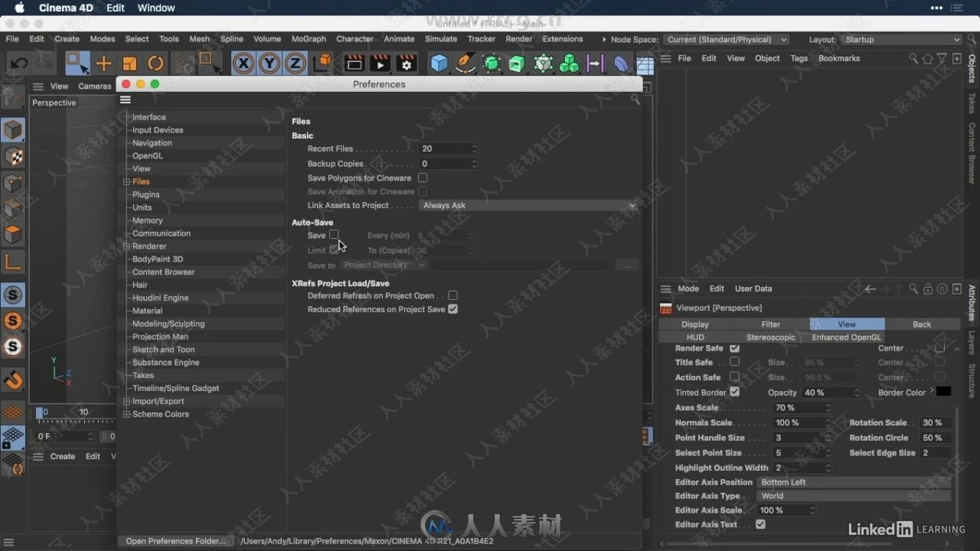Click search icon in Object Manager
Image resolution: width=980 pixels, height=551 pixels.
[x=913, y=58]
